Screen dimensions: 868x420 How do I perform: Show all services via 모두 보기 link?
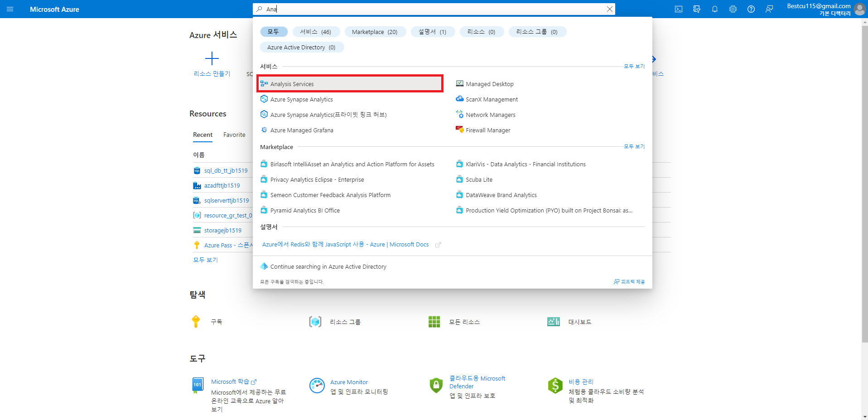pyautogui.click(x=634, y=66)
